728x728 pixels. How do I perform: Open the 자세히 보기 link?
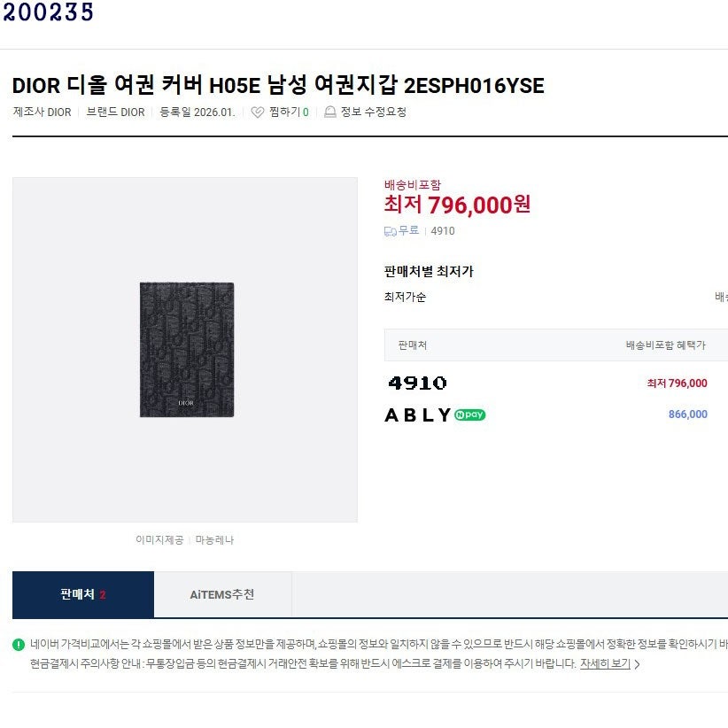pos(605,663)
